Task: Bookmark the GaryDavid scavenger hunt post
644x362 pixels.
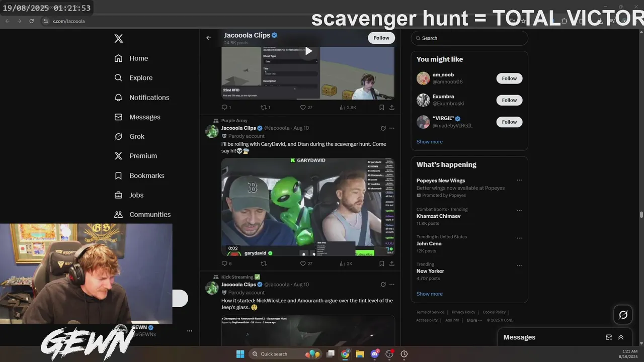Action: coord(382,263)
